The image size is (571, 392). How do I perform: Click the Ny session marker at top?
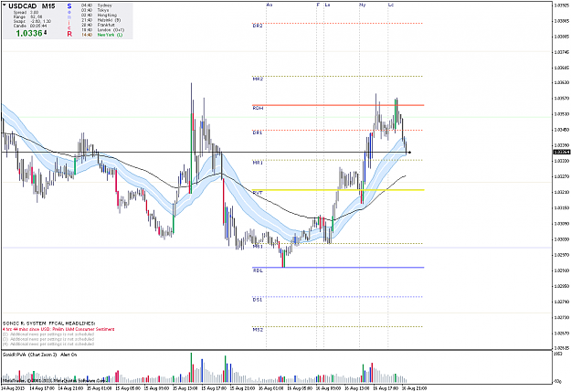pos(363,5)
